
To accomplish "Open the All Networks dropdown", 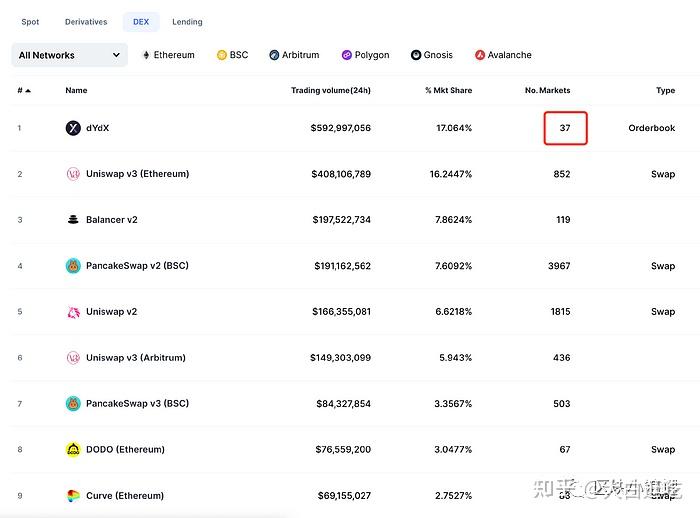I will (70, 55).
